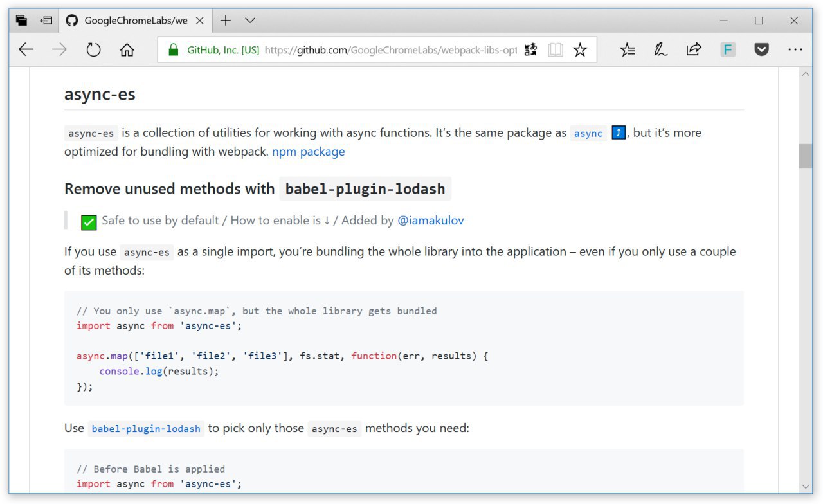Open the async package link
The height and width of the screenshot is (504, 823).
point(588,133)
